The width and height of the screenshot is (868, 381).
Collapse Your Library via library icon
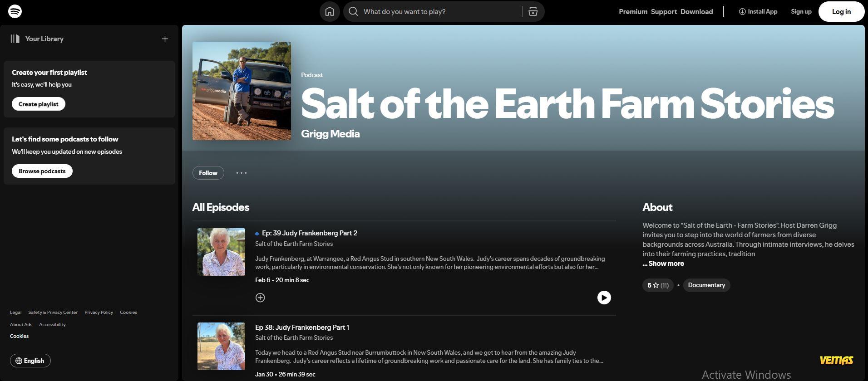tap(15, 39)
